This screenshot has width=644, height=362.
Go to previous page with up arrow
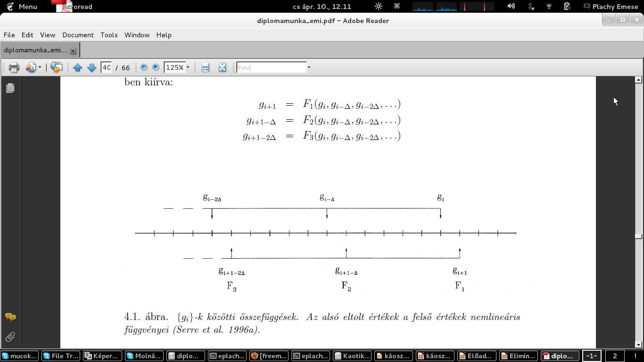click(78, 67)
